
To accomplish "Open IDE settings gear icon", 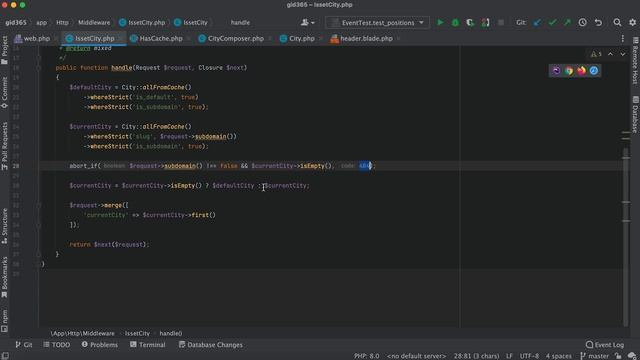I will 632,22.
